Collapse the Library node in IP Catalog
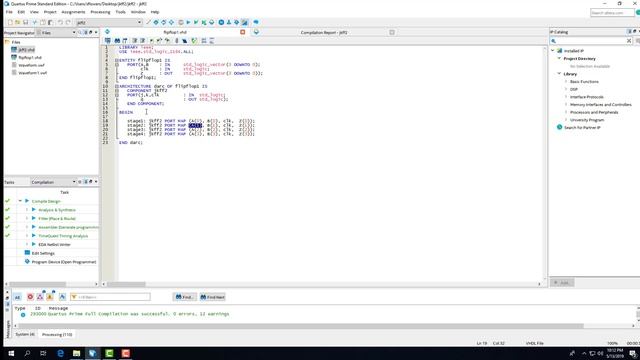 click(559, 74)
